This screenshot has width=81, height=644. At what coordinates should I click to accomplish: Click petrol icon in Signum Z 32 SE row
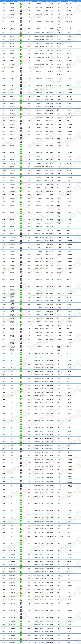[21, 117]
